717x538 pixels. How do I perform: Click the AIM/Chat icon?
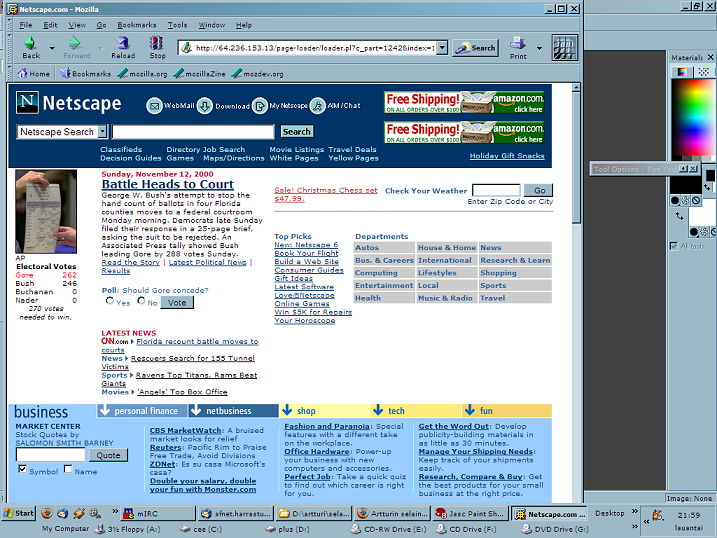318,106
